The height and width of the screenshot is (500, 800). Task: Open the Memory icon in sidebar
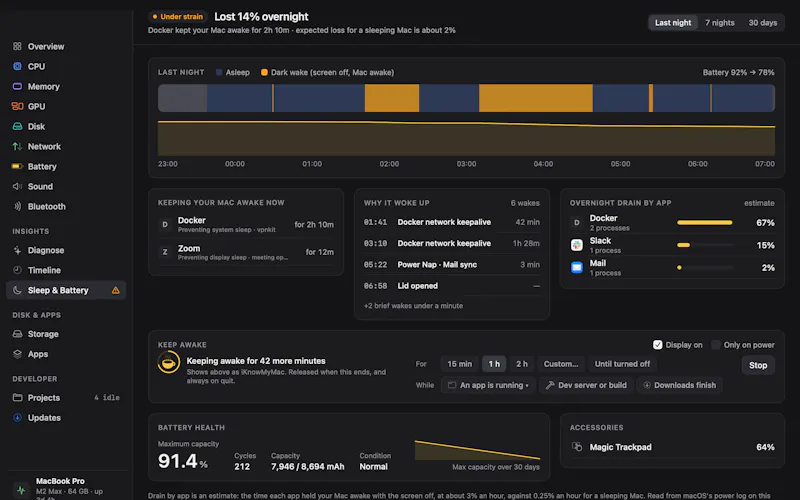(x=17, y=86)
